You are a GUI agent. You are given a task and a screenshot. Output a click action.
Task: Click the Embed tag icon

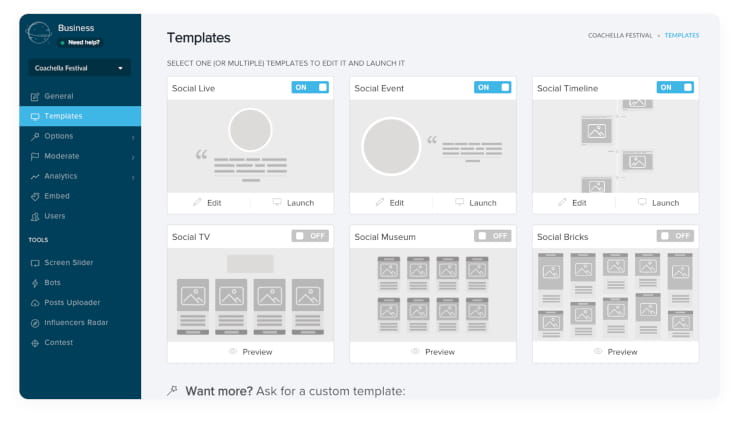[x=35, y=196]
